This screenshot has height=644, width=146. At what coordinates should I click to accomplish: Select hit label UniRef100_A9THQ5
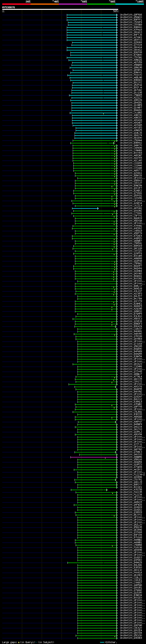click(x=131, y=125)
